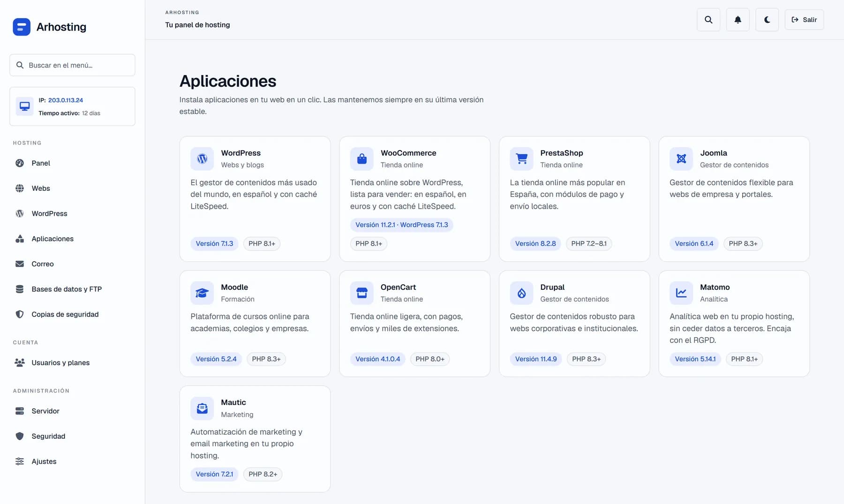The width and height of the screenshot is (844, 504).
Task: Open Seguridad in the sidebar
Action: click(x=72, y=436)
